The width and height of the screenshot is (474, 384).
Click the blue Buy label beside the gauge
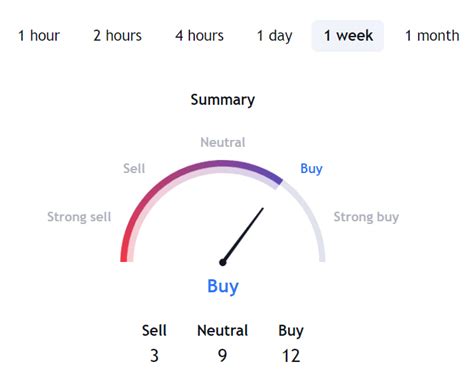point(311,169)
